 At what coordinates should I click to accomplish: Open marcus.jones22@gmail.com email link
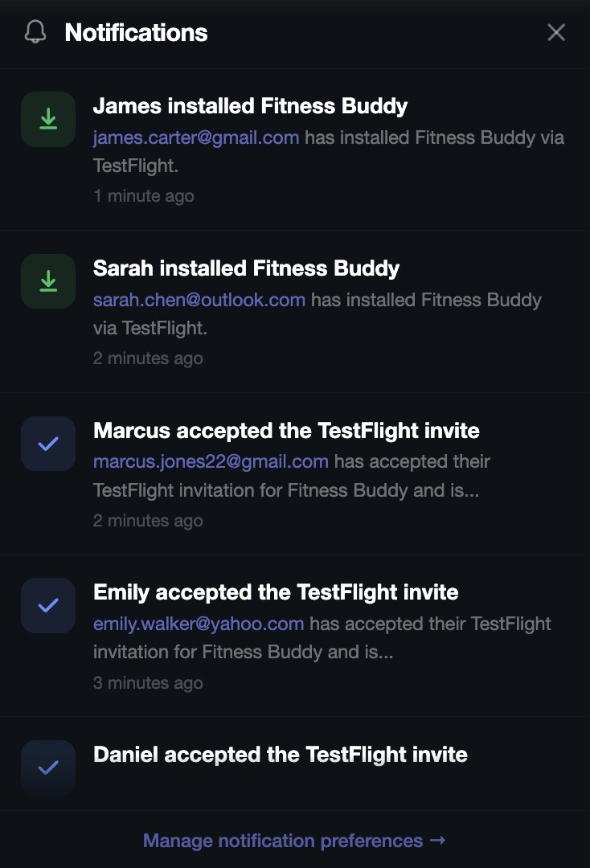tap(211, 461)
